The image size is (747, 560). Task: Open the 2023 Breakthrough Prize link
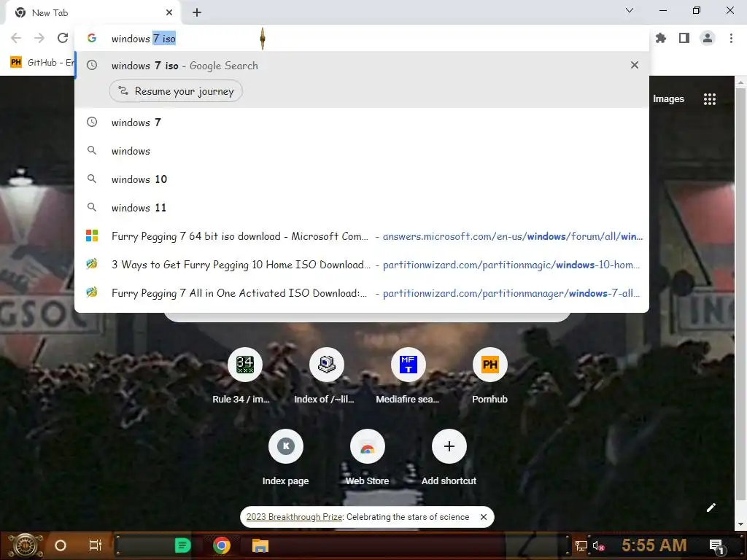click(295, 517)
